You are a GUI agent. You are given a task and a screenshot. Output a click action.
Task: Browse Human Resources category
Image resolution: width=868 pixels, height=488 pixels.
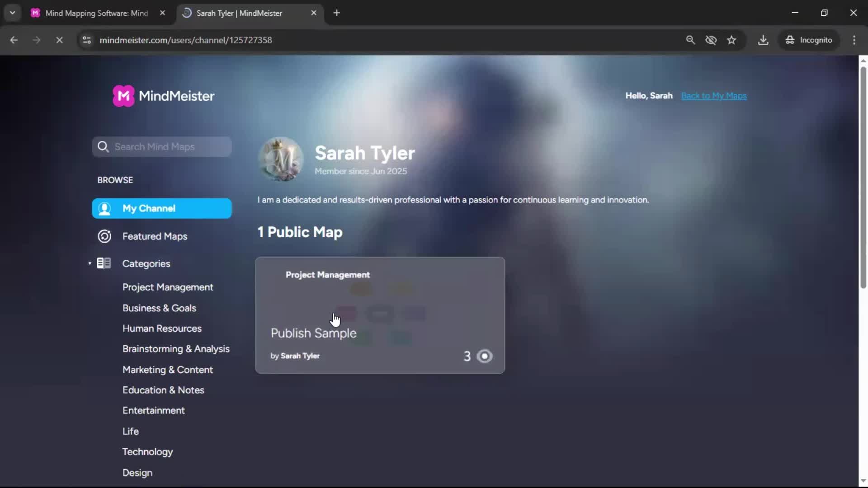point(162,328)
